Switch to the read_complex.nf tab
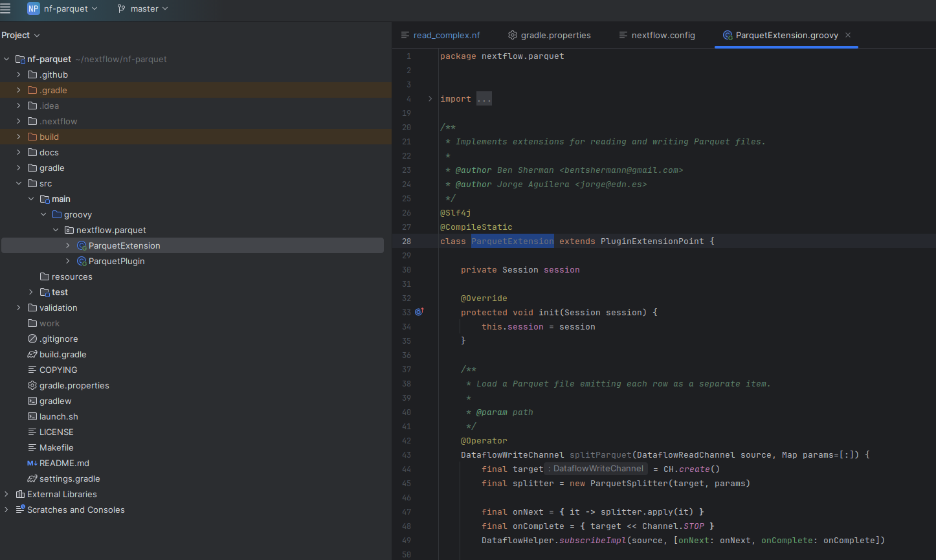The width and height of the screenshot is (936, 560). [445, 35]
